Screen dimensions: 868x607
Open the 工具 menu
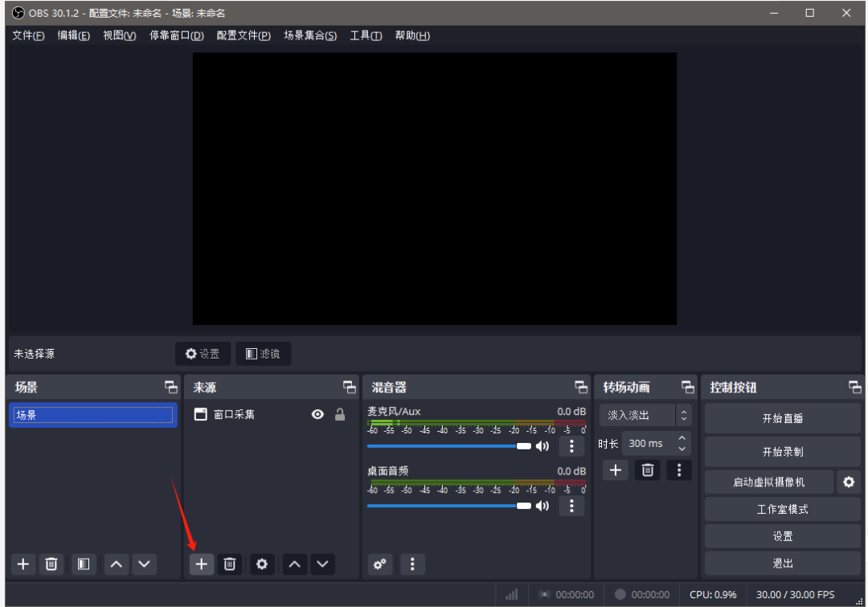coord(366,35)
